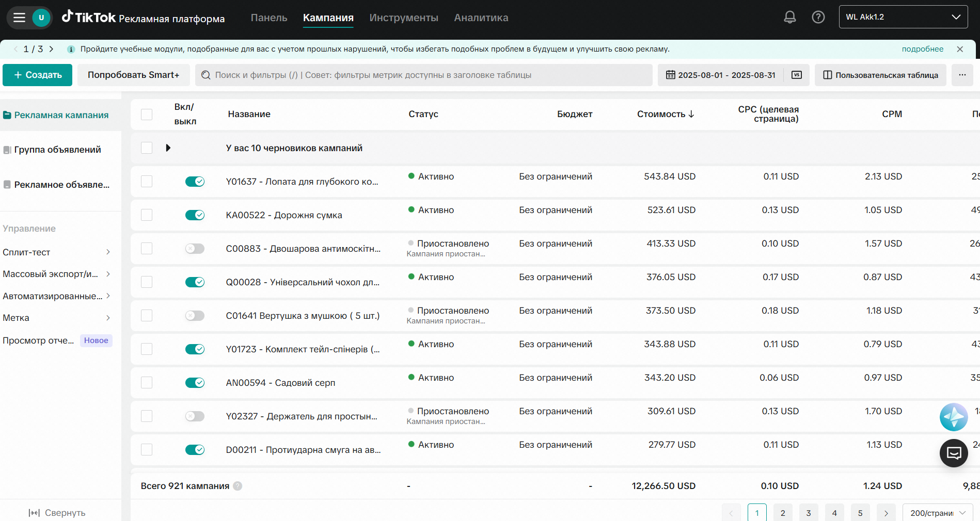Toggle off campaign Y01637 Лопата
The image size is (980, 521).
pyautogui.click(x=195, y=182)
